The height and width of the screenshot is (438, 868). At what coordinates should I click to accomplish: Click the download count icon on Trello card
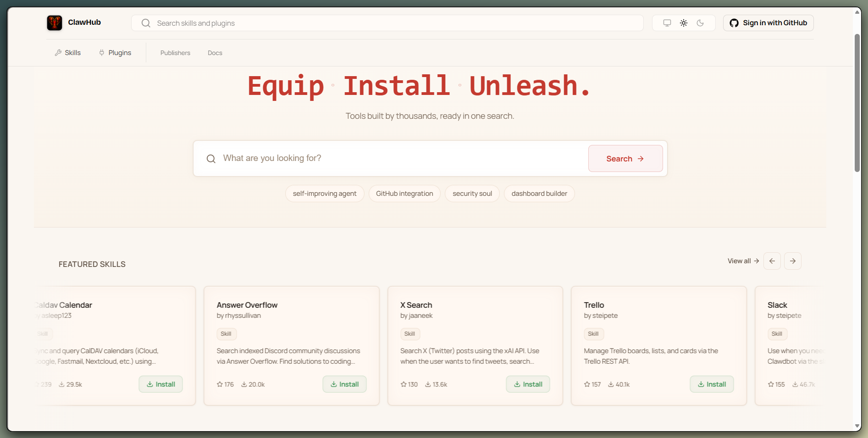[611, 384]
